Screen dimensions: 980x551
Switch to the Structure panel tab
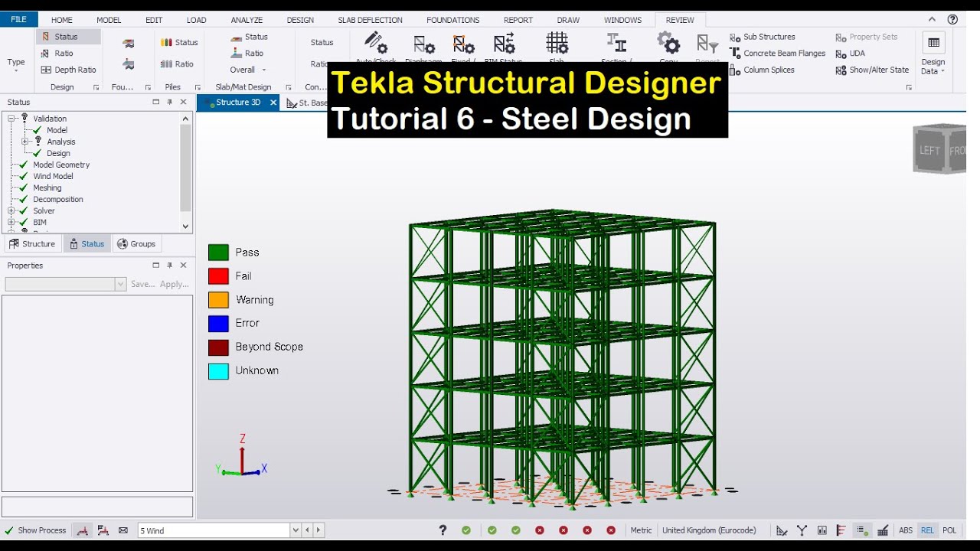[x=32, y=244]
